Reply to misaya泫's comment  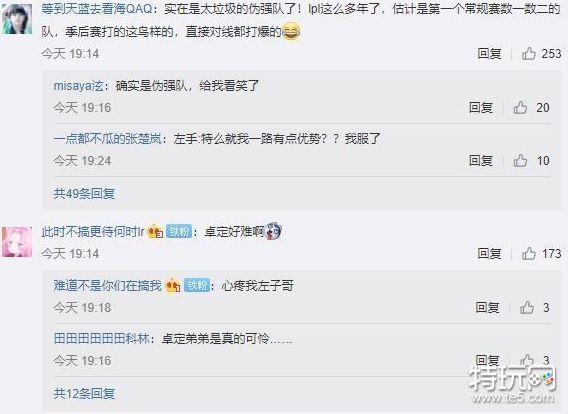(481, 108)
